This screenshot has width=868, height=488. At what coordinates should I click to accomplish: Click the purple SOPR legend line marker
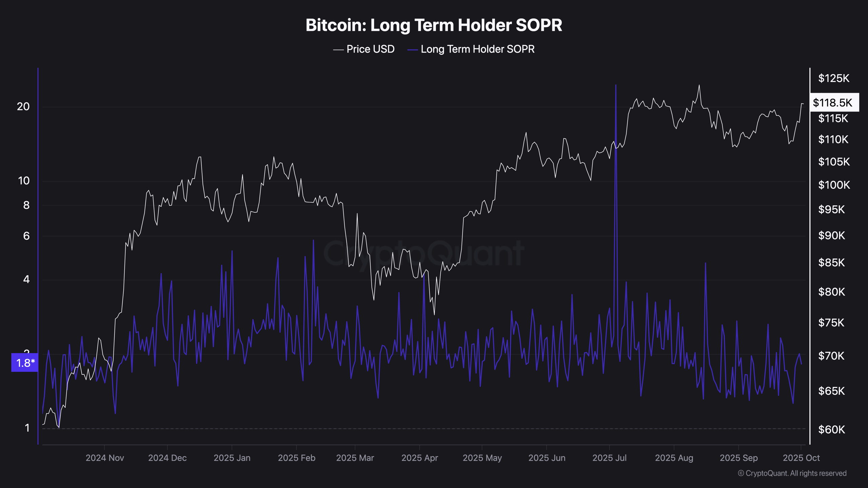[x=412, y=50]
